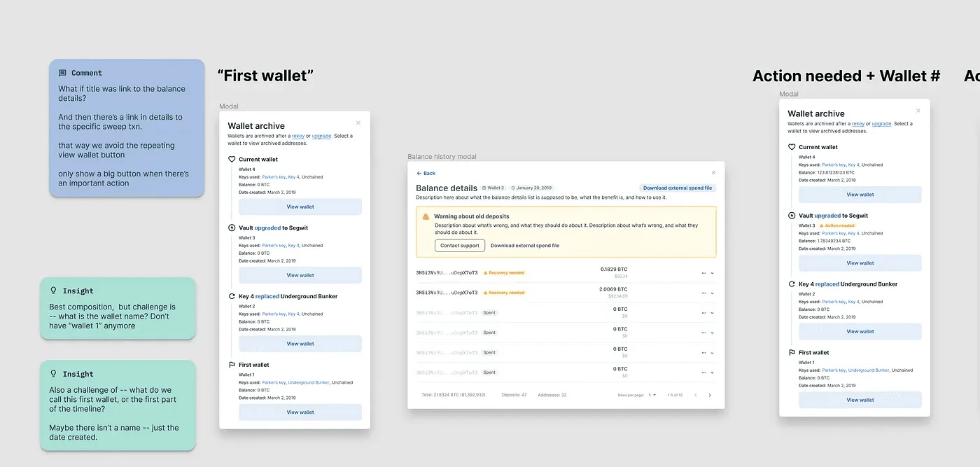980x467 pixels.
Task: Click the calendar icon beside January 29, 2019
Action: pos(513,187)
